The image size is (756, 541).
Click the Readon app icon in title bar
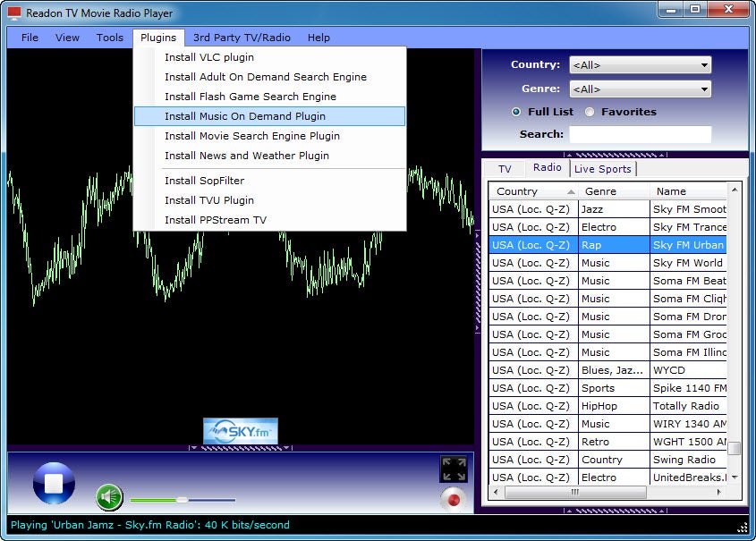(13, 13)
